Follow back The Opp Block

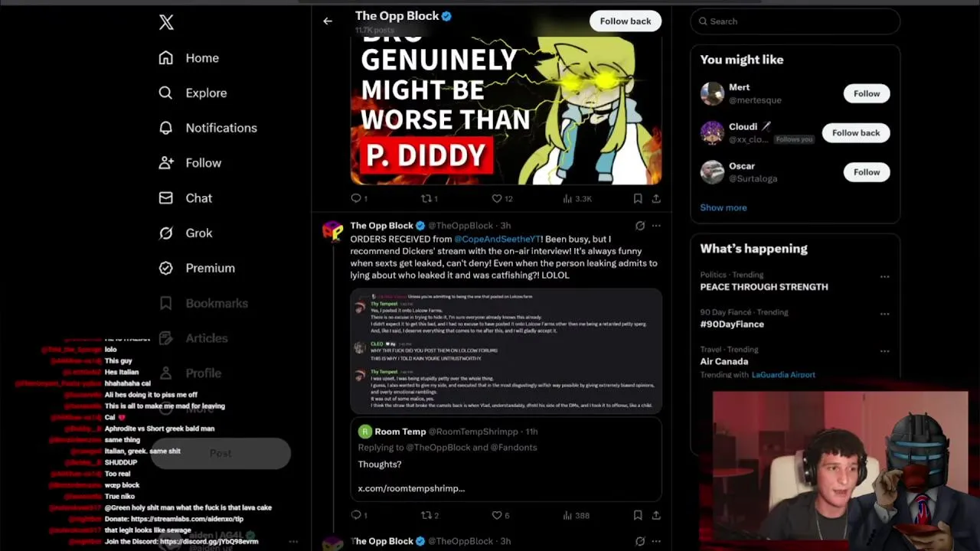(626, 21)
